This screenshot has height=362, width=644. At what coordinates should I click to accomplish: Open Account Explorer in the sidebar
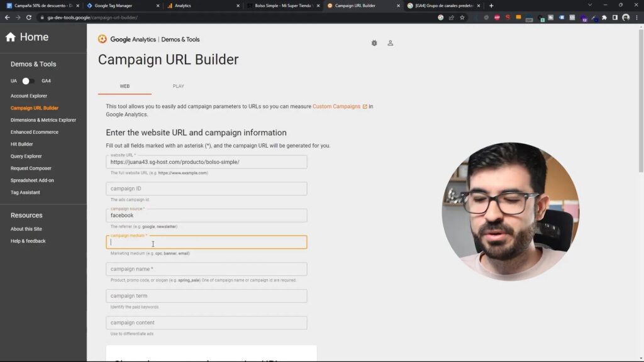[29, 96]
